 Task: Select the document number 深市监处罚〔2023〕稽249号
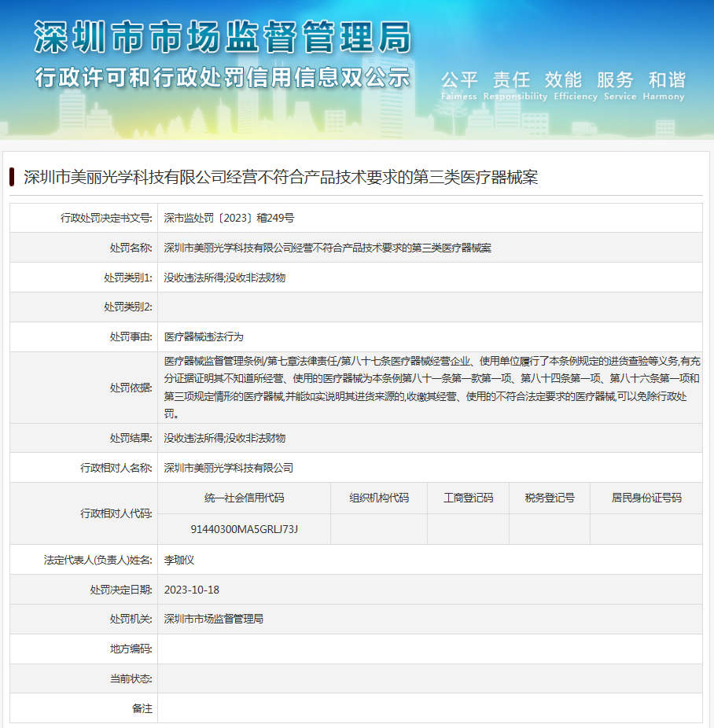[x=229, y=218]
